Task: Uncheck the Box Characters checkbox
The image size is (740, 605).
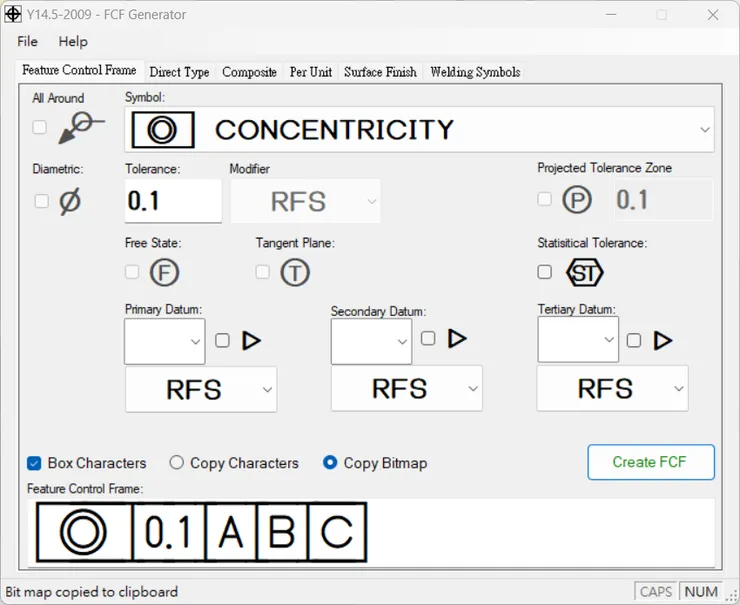Action: (34, 463)
